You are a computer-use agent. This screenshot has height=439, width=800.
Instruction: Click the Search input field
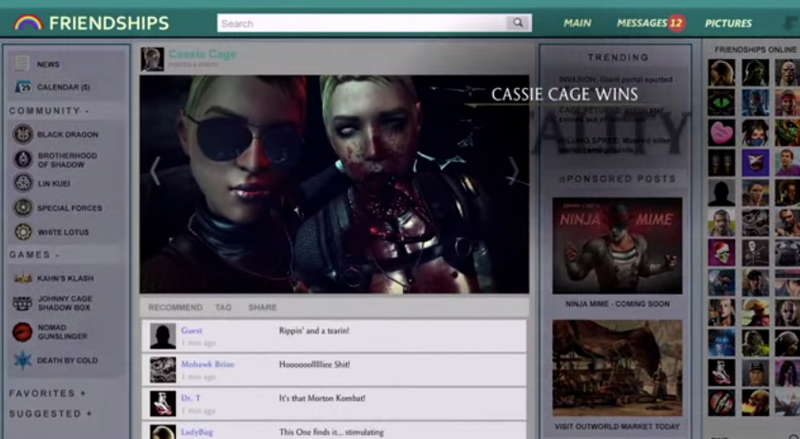pyautogui.click(x=362, y=23)
